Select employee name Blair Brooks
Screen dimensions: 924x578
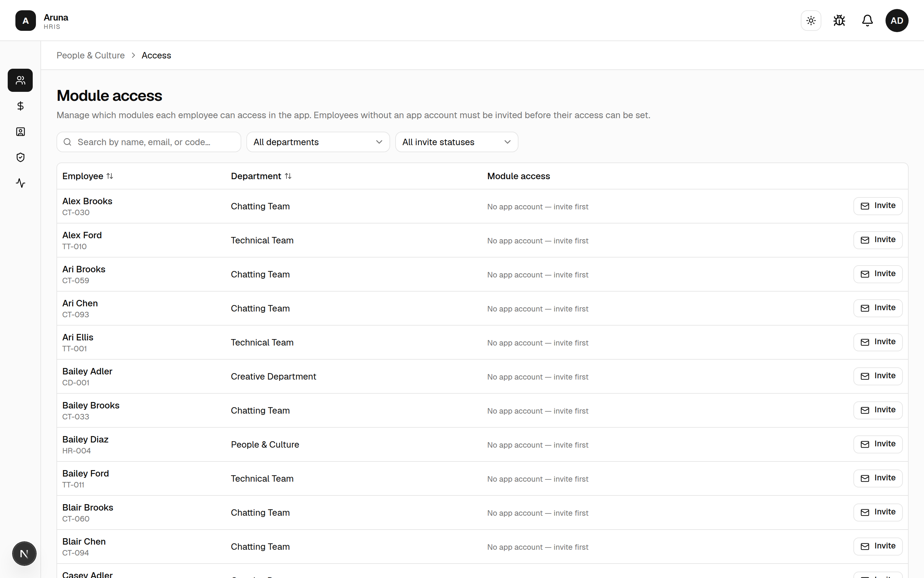coord(88,507)
